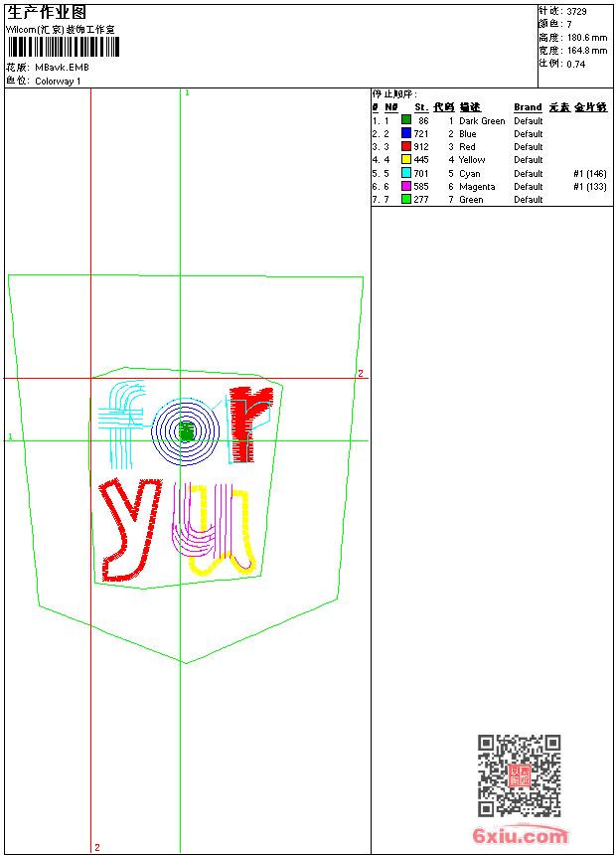Select the Cyan color swatch
The height and width of the screenshot is (855, 616).
click(x=406, y=172)
